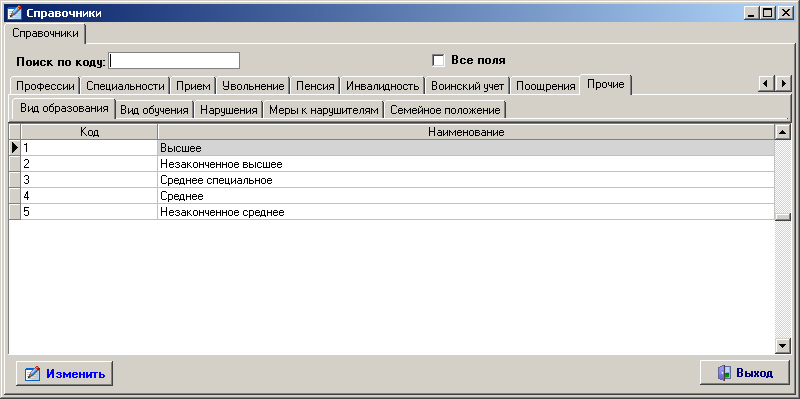
Task: Click the Изменить button
Action: pyautogui.click(x=65, y=373)
